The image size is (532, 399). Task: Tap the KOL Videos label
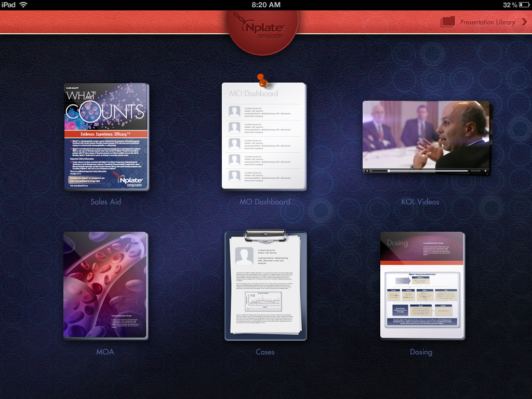pos(420,202)
